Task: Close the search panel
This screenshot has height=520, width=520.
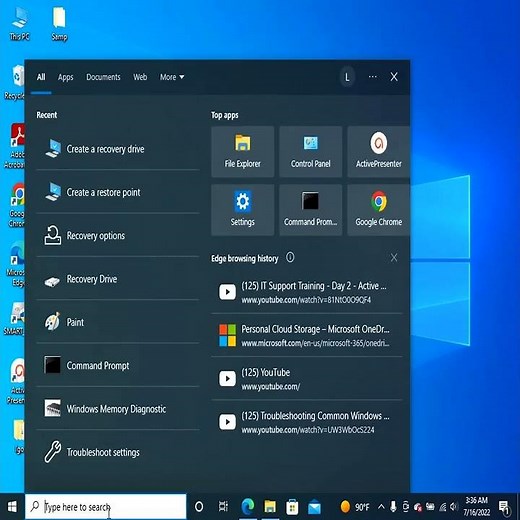Action: pyautogui.click(x=394, y=77)
